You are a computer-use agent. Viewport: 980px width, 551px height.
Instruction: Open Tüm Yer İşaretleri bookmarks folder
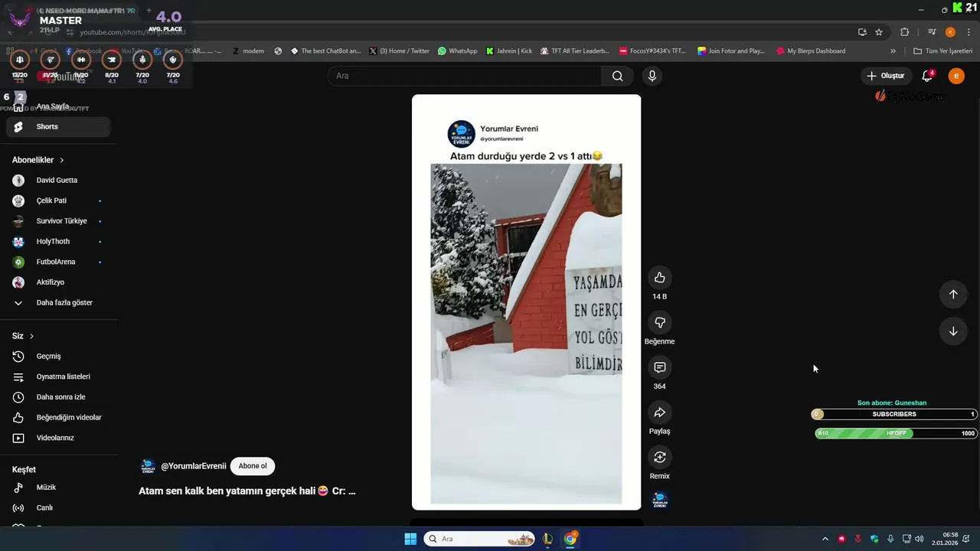point(942,51)
